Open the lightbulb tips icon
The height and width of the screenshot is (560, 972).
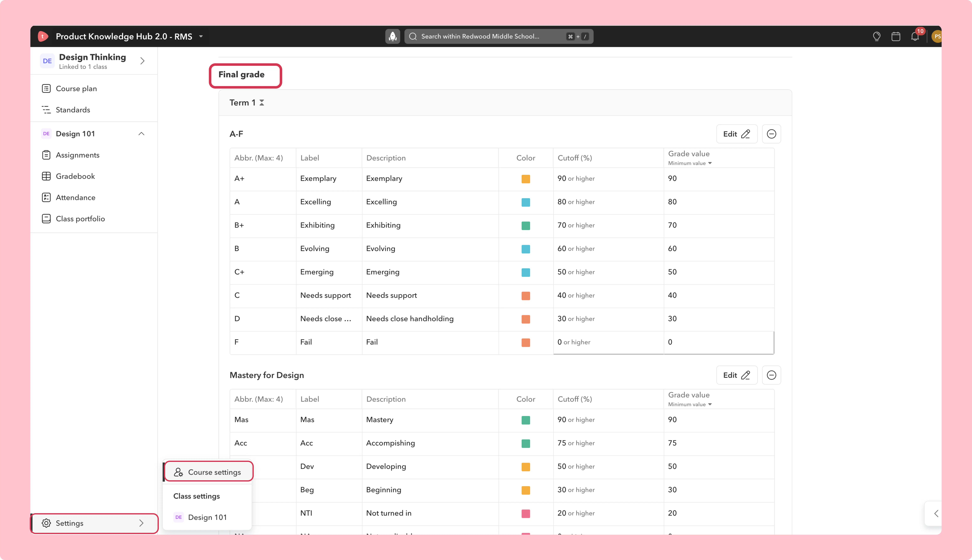click(x=877, y=37)
